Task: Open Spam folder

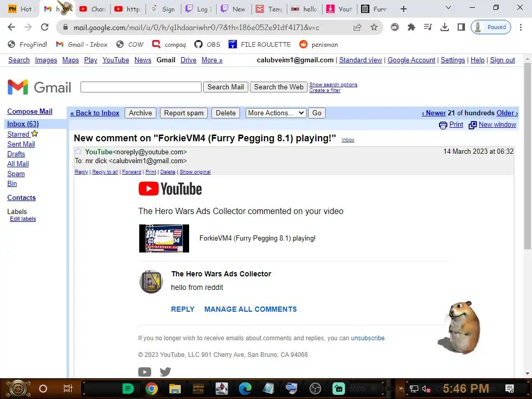Action: (16, 174)
